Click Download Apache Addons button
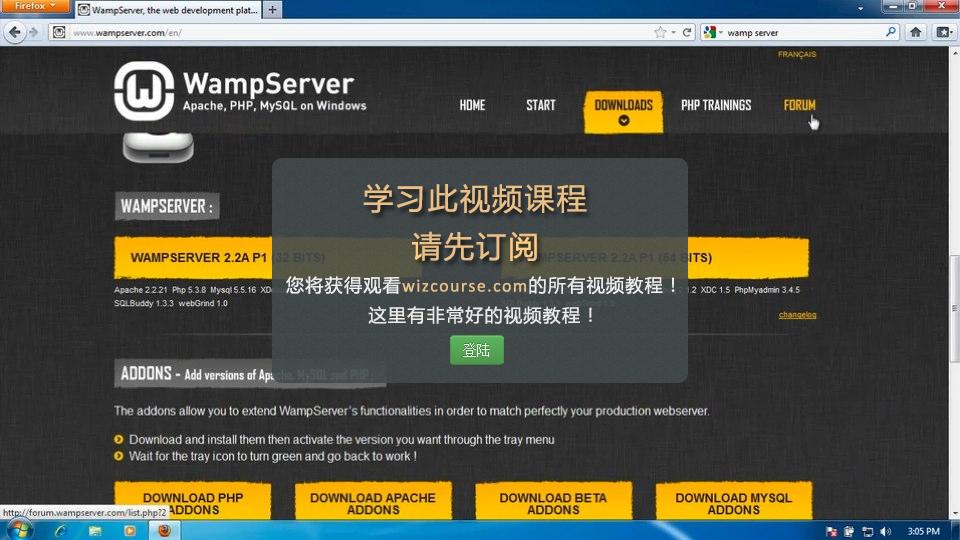 [373, 502]
